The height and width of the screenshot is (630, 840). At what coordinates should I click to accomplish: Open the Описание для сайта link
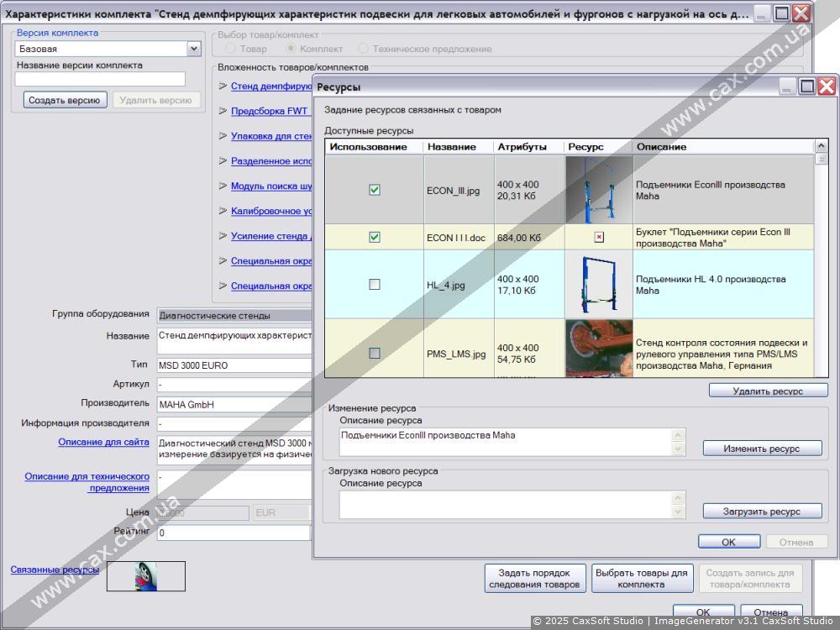(x=103, y=442)
